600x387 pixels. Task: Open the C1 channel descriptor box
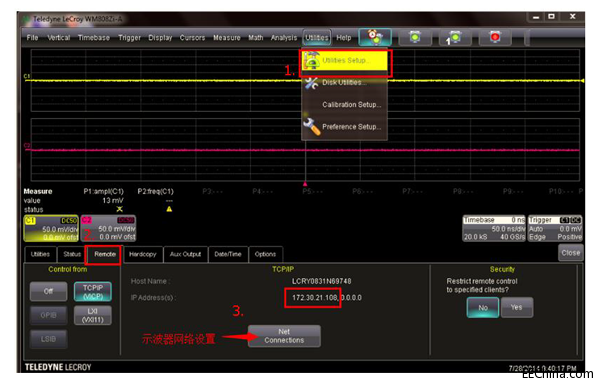pyautogui.click(x=51, y=229)
